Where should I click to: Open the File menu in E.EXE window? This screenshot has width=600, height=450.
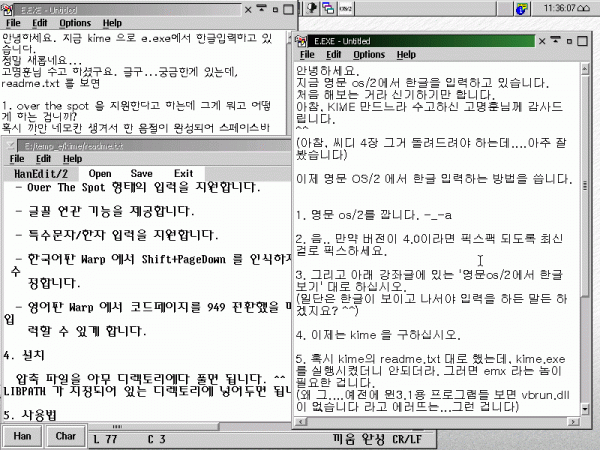point(306,54)
